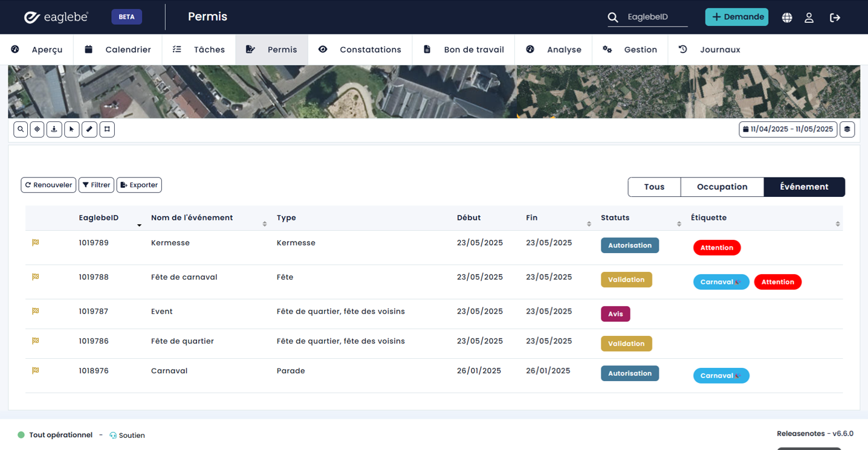Sort by the Fin column
The image size is (868, 450).
[589, 224]
